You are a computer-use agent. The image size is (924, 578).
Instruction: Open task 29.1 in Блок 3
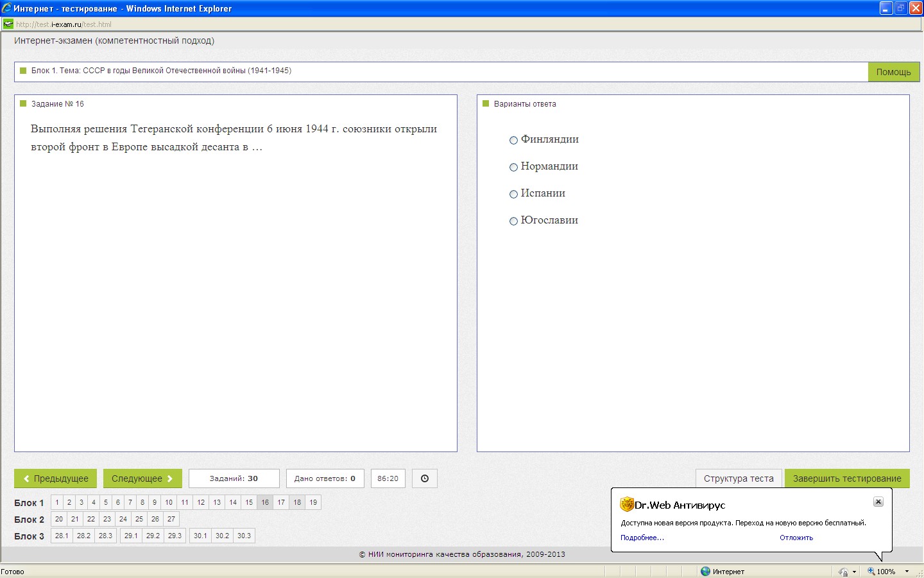pyautogui.click(x=131, y=536)
